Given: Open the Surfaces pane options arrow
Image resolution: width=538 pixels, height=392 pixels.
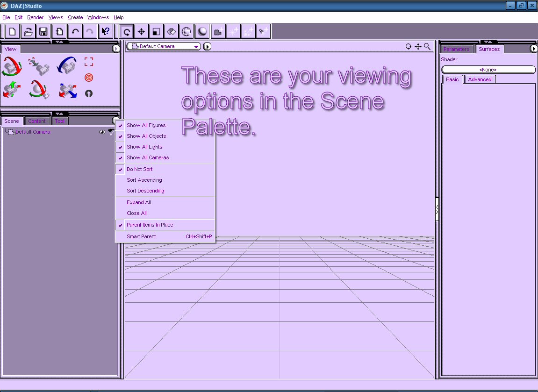Looking at the screenshot, I should point(533,49).
